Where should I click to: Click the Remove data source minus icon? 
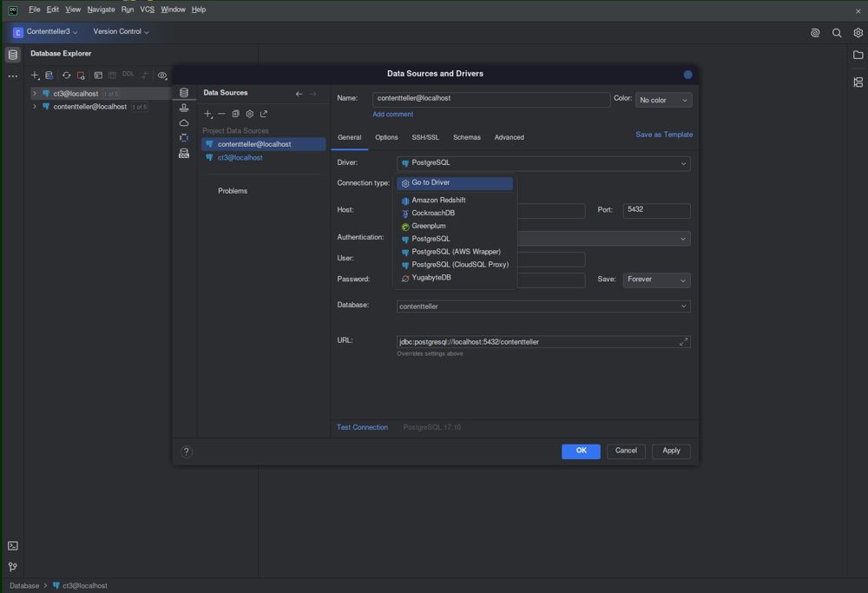[221, 114]
